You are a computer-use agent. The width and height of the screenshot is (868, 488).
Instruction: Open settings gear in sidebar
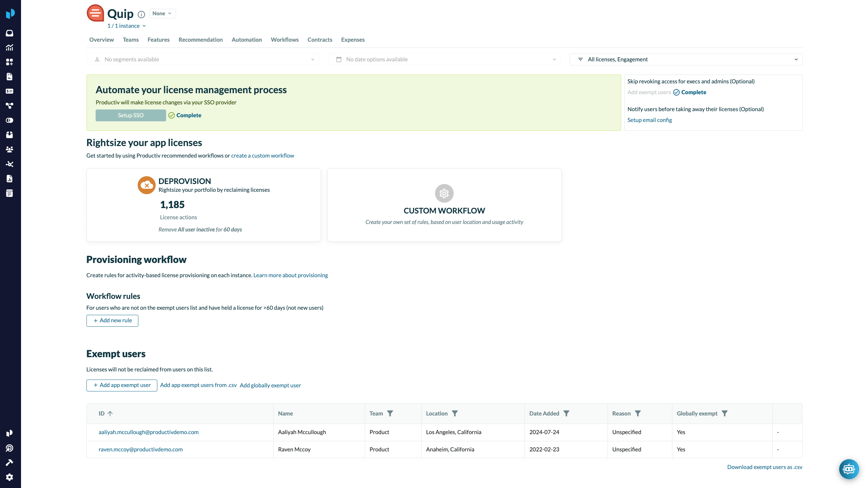[9, 477]
